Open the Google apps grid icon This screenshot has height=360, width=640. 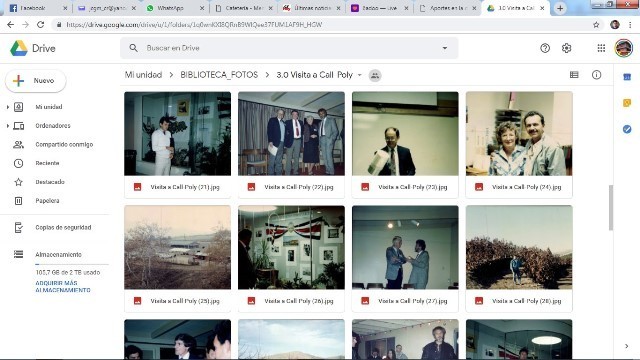click(x=601, y=48)
